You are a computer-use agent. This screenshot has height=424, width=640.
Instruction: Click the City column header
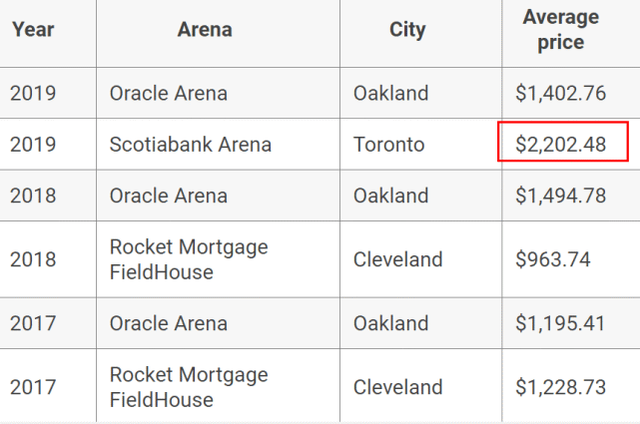(x=407, y=29)
